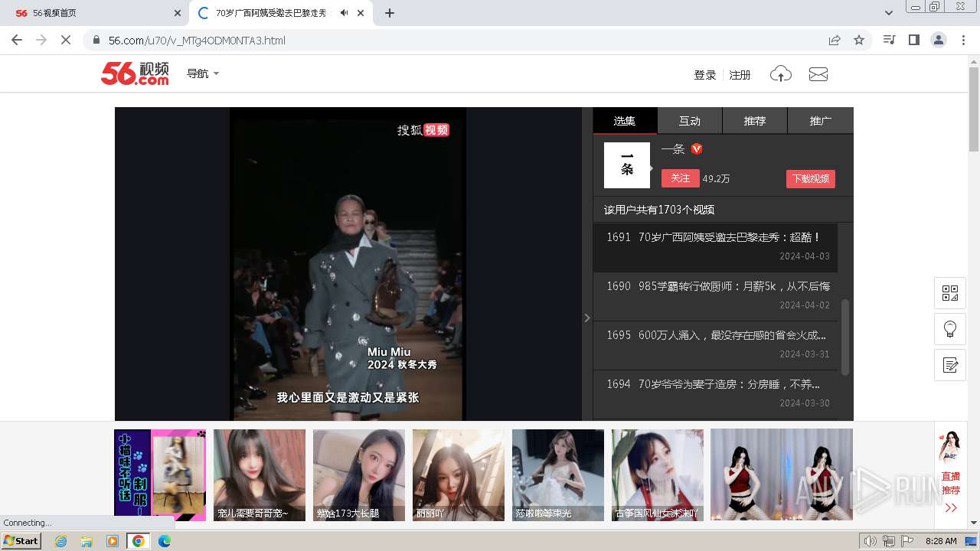Select video 1695 600万人涌入

click(x=715, y=345)
